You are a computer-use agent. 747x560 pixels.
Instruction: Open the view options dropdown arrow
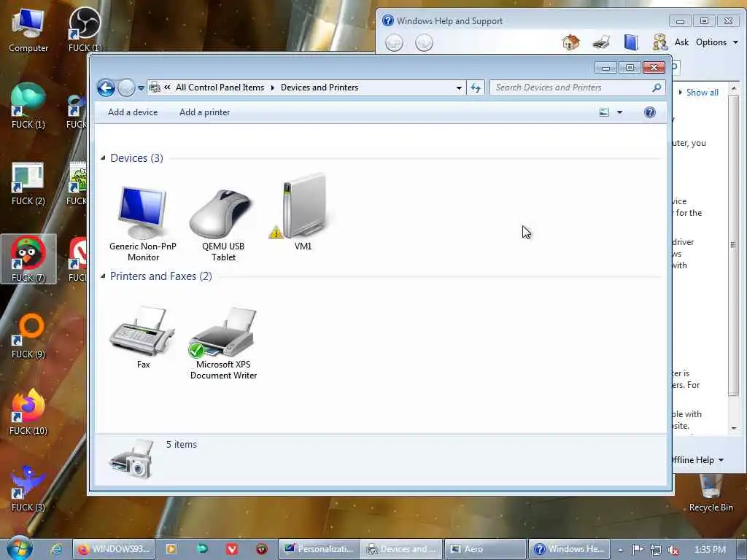pyautogui.click(x=619, y=112)
